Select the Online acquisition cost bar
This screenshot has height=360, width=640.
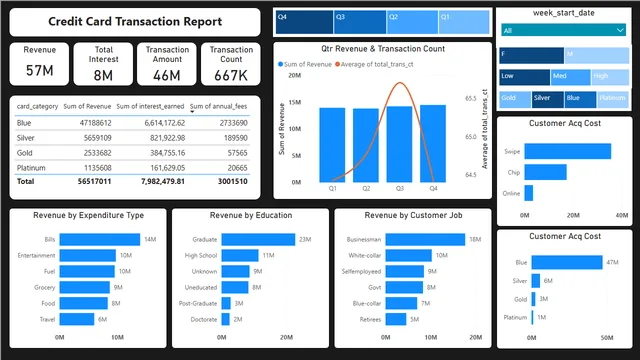pyautogui.click(x=529, y=193)
